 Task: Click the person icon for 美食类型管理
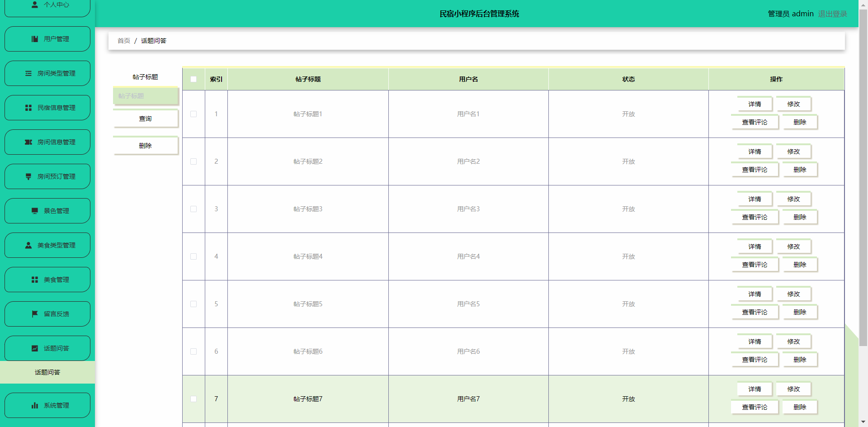[28, 245]
